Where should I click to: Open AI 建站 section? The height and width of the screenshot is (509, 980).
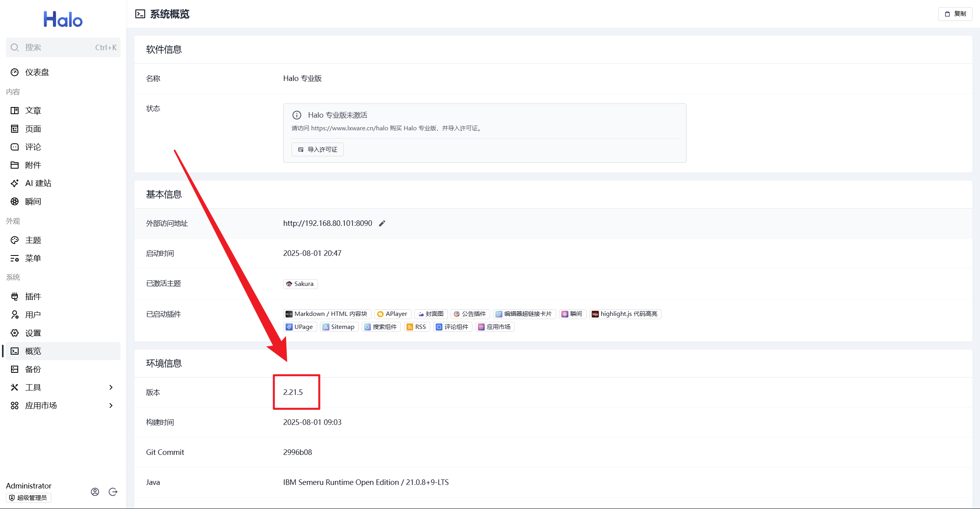click(63, 183)
